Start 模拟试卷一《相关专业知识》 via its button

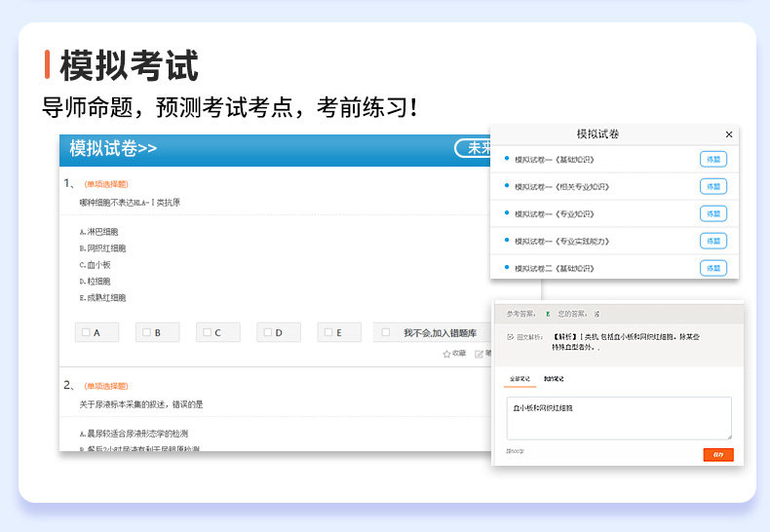point(713,186)
